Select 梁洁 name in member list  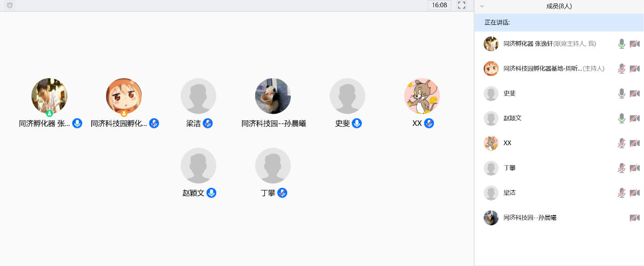pos(510,193)
